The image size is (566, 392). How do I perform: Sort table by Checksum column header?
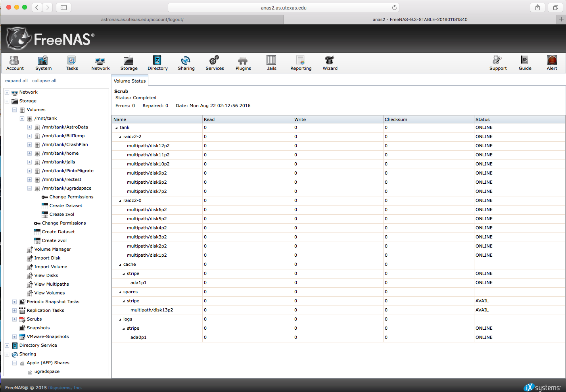428,119
